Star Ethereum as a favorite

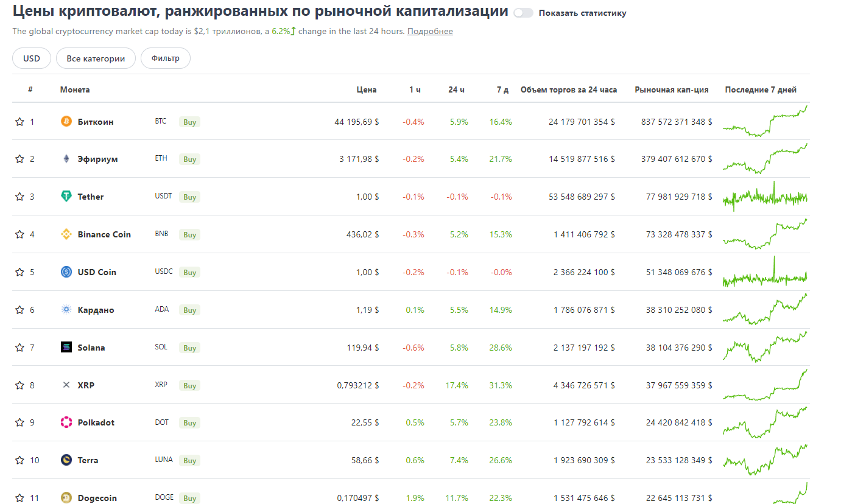point(19,159)
